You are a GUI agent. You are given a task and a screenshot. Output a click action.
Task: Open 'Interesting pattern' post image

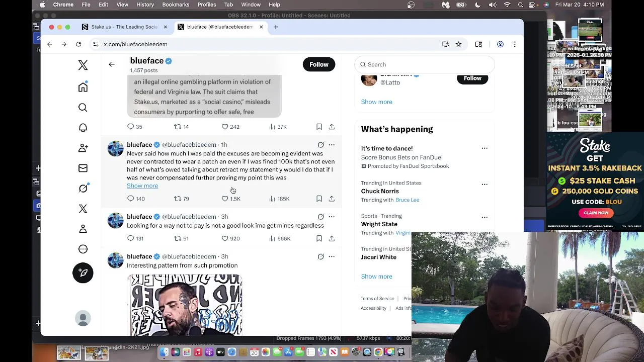(x=184, y=305)
